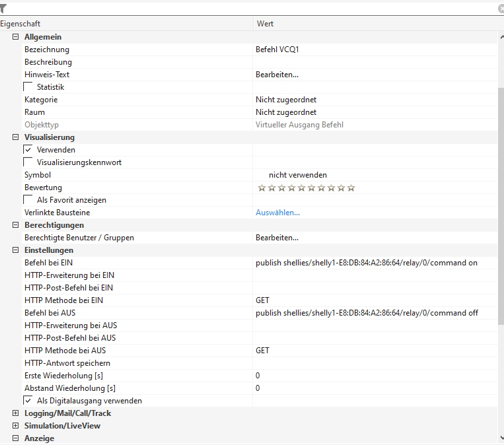Viewport: 504px width, 445px height.
Task: Enable Als Favorit anzeigen checkbox
Action: 28,200
